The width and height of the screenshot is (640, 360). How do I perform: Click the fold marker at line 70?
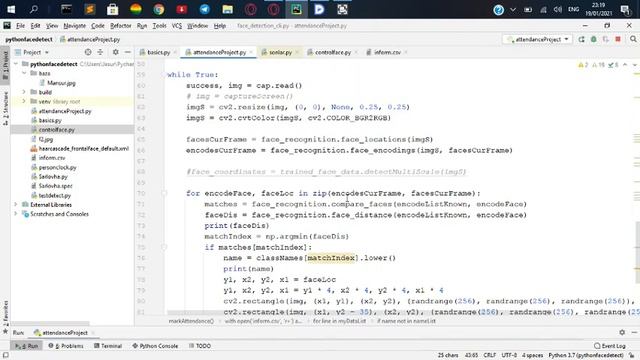click(x=164, y=193)
